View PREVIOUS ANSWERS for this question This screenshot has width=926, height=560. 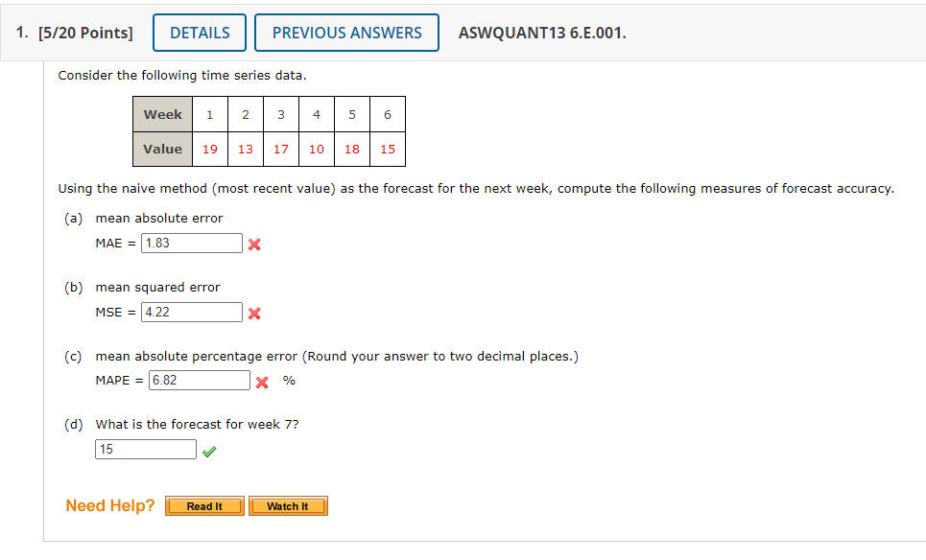coord(346,32)
